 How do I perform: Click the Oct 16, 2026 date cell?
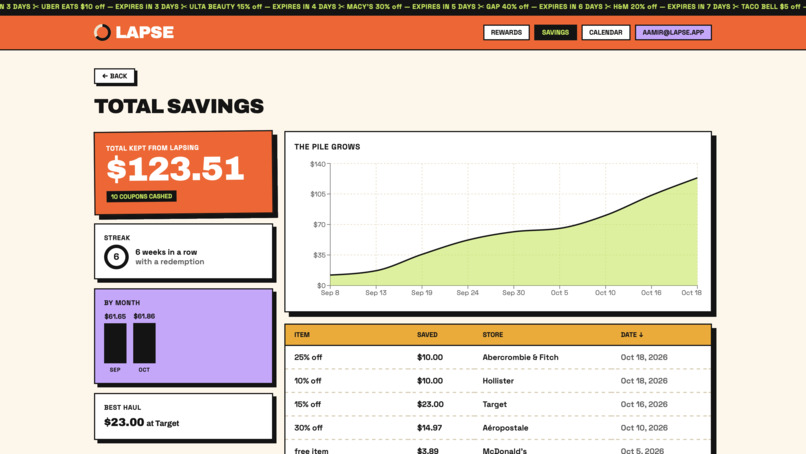[x=644, y=405]
